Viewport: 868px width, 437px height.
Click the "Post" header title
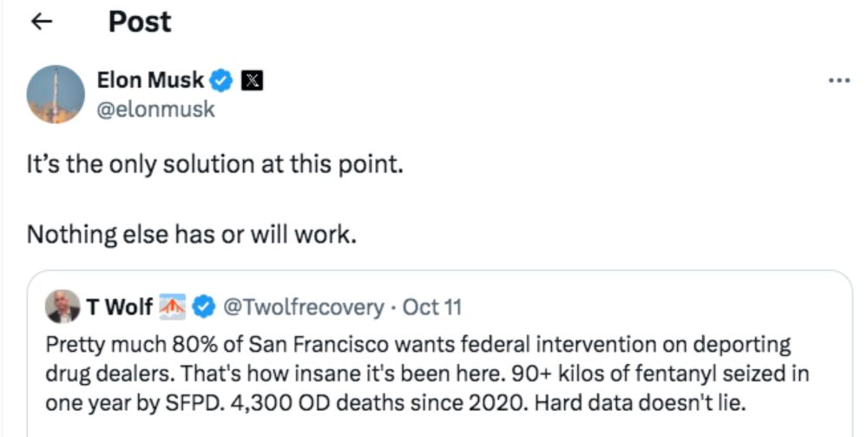coord(140,22)
